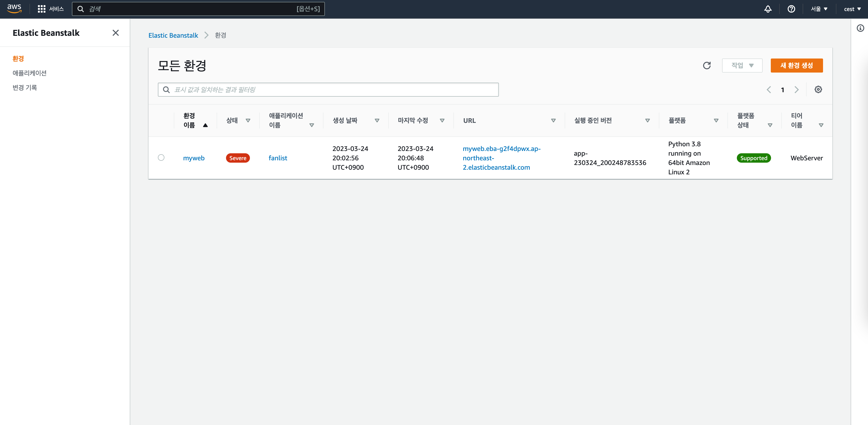The height and width of the screenshot is (425, 868).
Task: Open the help question mark menu
Action: pyautogui.click(x=791, y=9)
